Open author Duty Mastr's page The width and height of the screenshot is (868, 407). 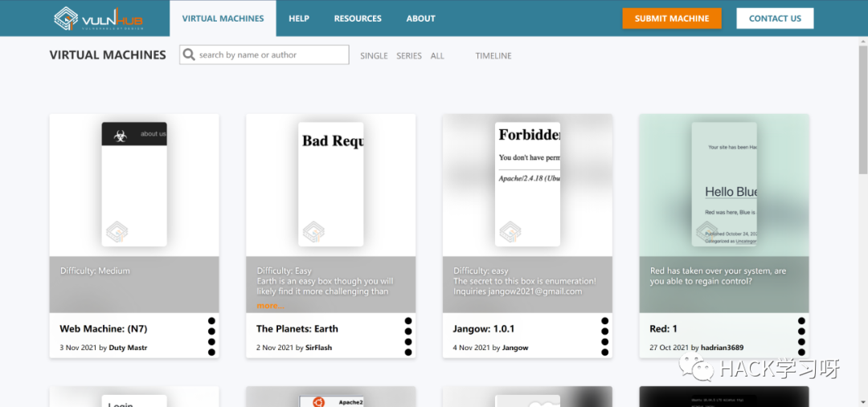pos(128,348)
